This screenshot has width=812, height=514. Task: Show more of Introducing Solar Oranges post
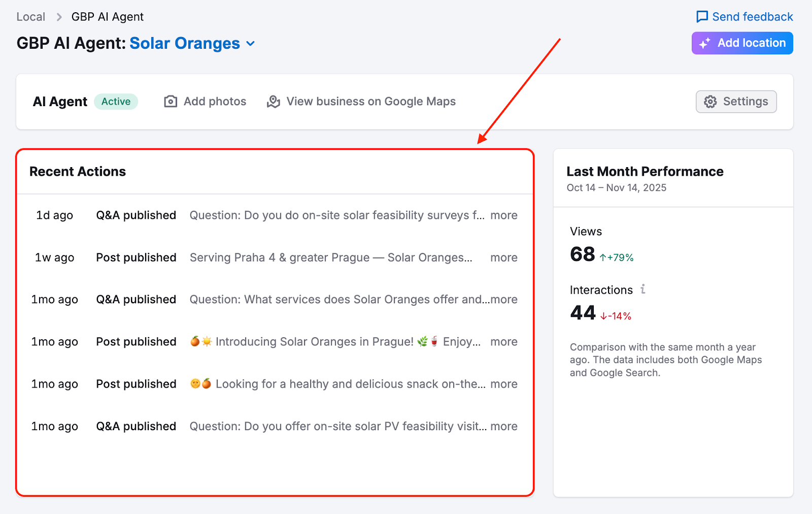click(503, 342)
